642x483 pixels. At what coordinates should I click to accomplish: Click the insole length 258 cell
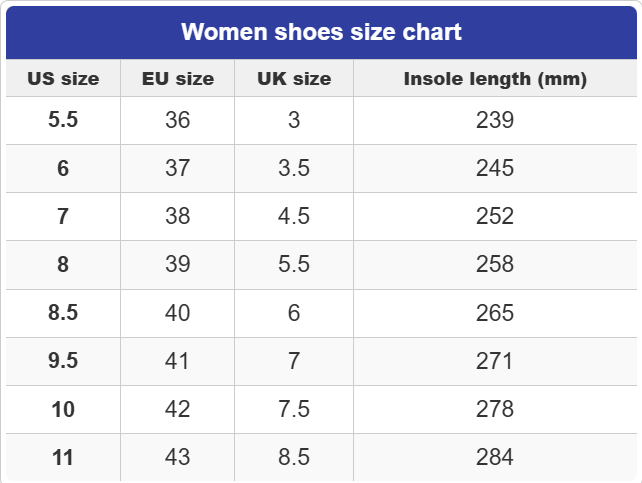pos(495,264)
